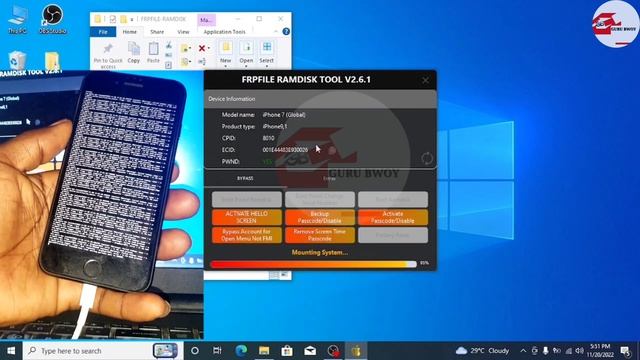Click the Paste shortcut icon

pyautogui.click(x=169, y=64)
